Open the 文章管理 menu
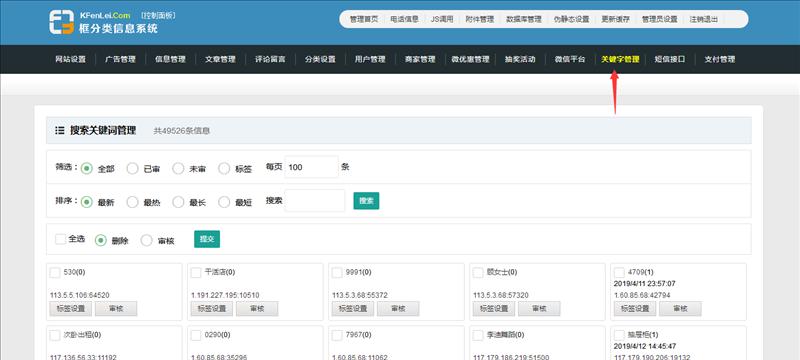 pyautogui.click(x=220, y=59)
